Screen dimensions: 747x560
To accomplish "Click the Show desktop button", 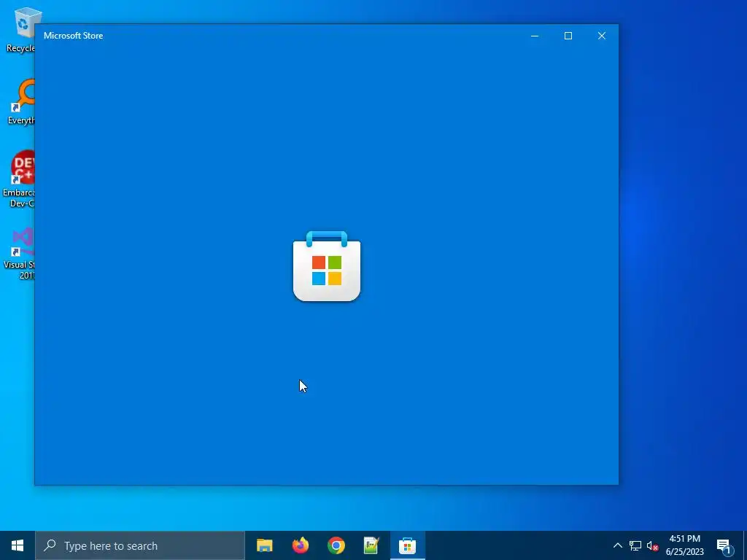I will pos(745,545).
